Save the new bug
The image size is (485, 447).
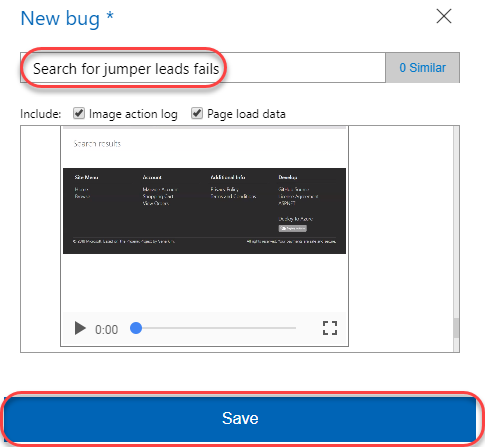(240, 419)
